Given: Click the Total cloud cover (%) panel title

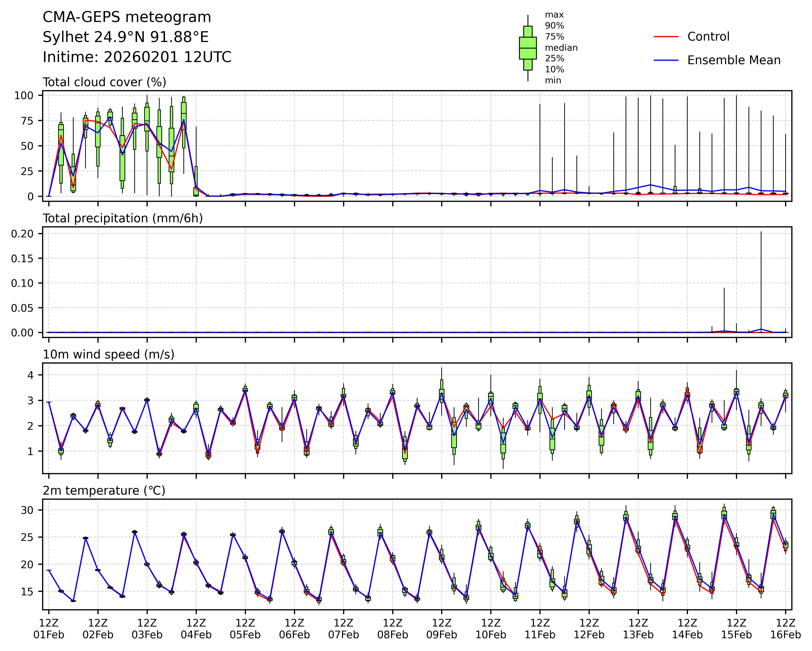Looking at the screenshot, I should (x=104, y=82).
